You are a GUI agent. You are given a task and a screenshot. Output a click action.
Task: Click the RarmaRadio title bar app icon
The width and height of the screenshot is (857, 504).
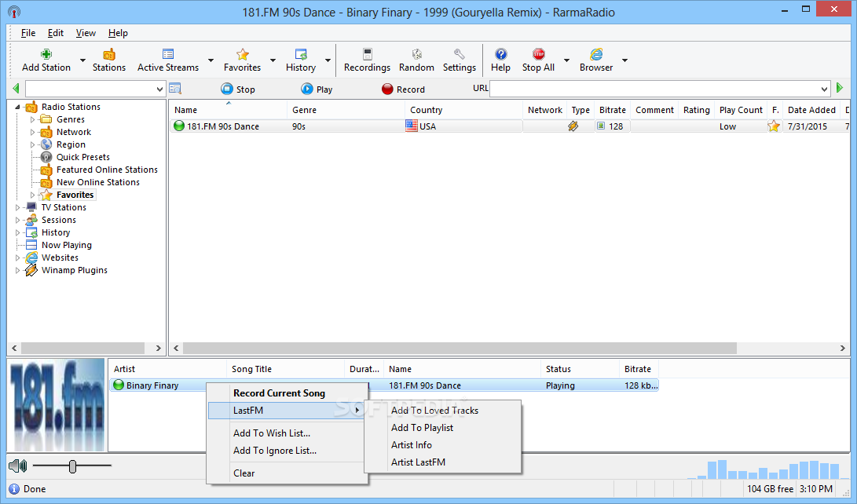coord(14,12)
